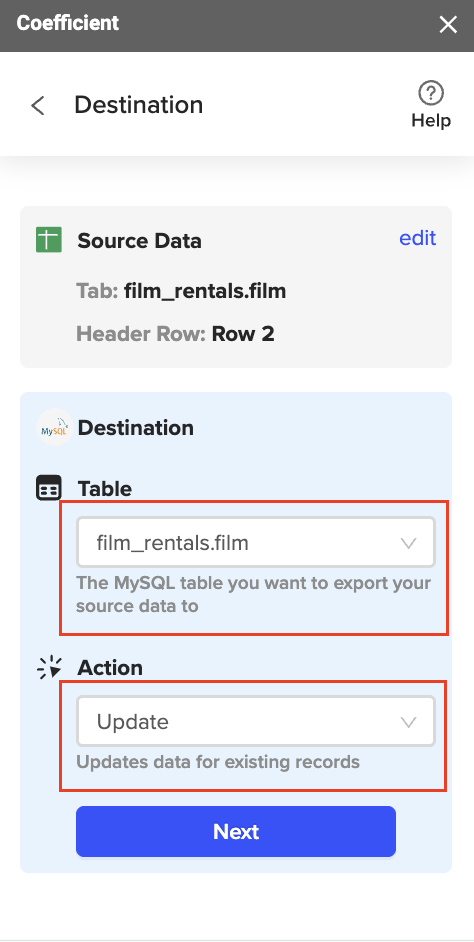474x942 pixels.
Task: Click the Coefficient title in header bar
Action: coord(68,23)
